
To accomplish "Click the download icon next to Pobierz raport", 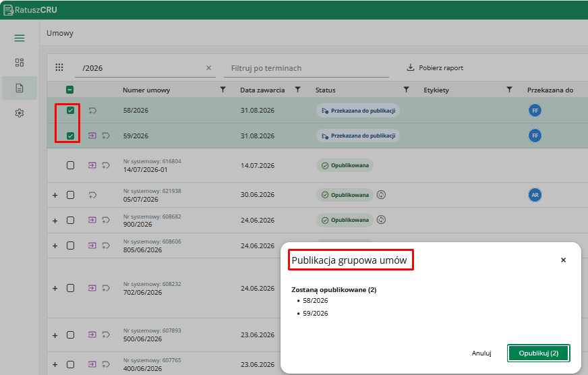I will (x=411, y=67).
